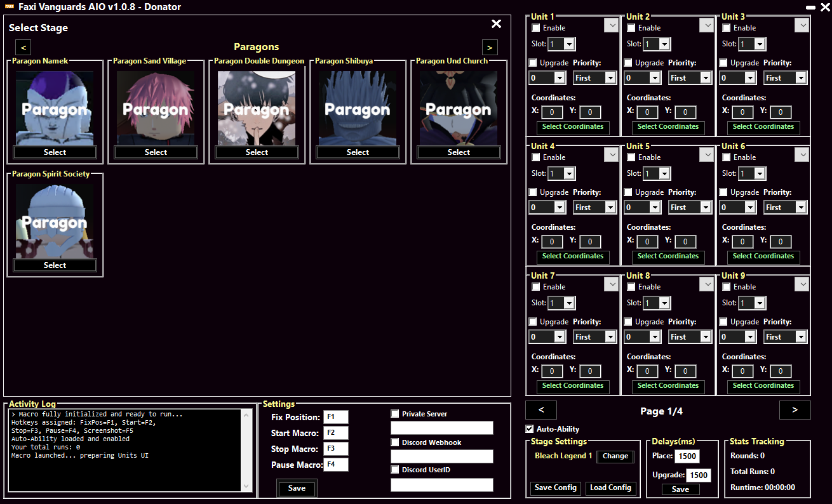This screenshot has height=504, width=832.
Task: Go to next units page
Action: [x=795, y=410]
